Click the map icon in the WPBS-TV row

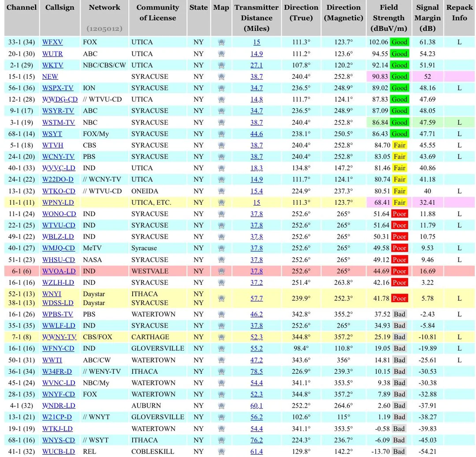coord(221,314)
